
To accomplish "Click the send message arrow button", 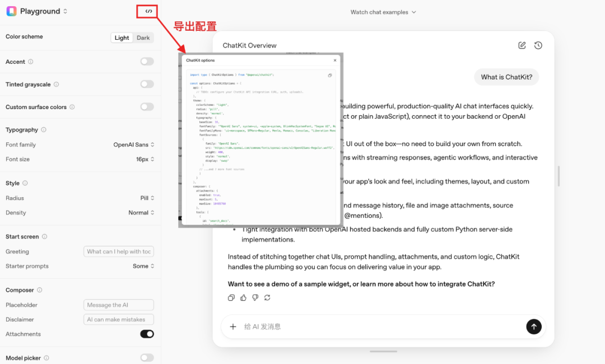I will click(534, 326).
